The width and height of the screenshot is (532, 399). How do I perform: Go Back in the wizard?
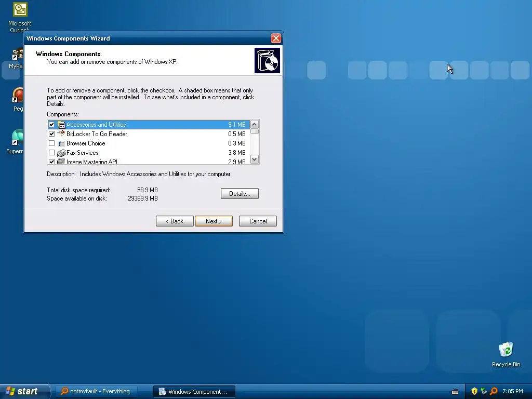pos(175,221)
